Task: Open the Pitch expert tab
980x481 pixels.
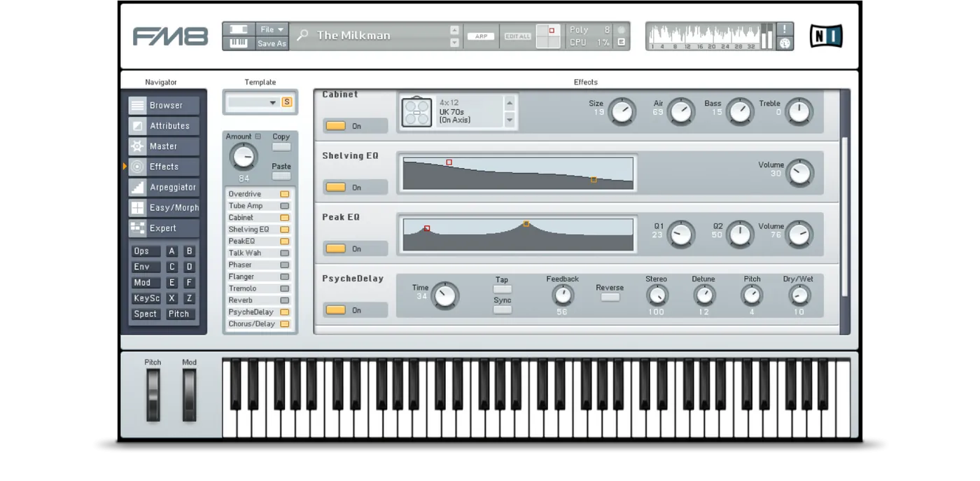Action: click(x=179, y=314)
